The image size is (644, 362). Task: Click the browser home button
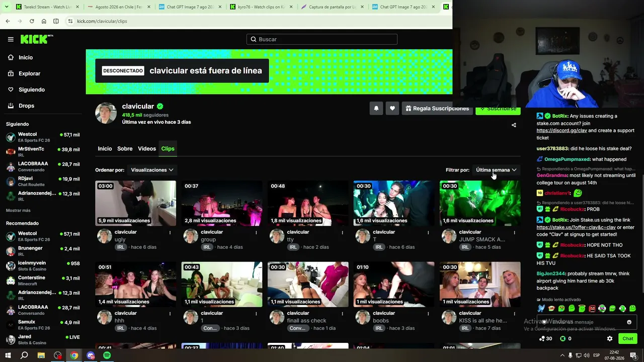[x=44, y=21]
